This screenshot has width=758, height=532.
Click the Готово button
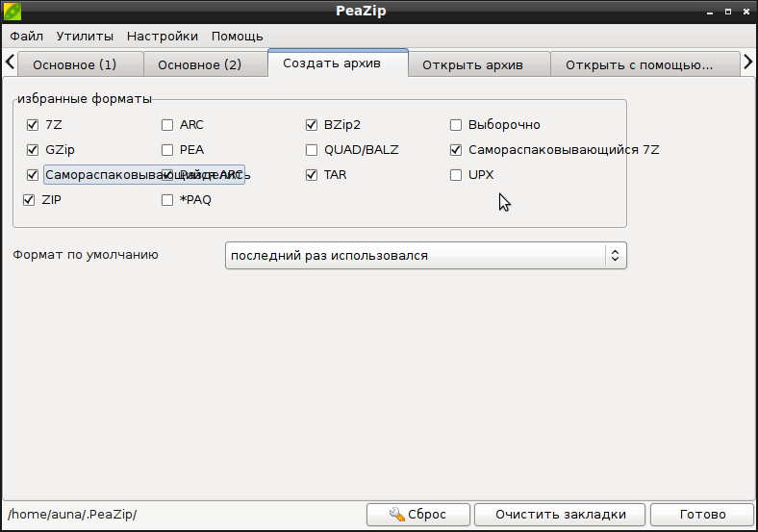pyautogui.click(x=702, y=515)
